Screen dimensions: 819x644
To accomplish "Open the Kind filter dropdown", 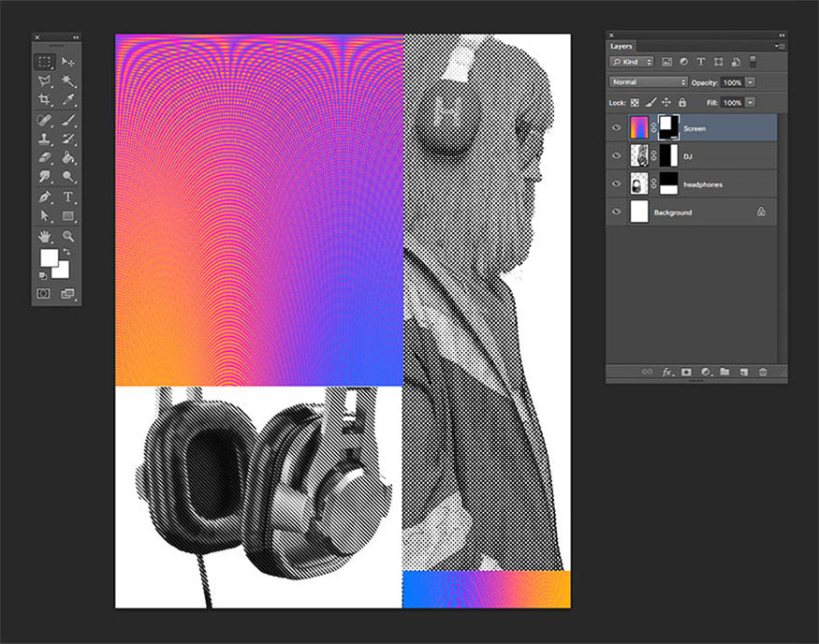I will click(x=632, y=62).
